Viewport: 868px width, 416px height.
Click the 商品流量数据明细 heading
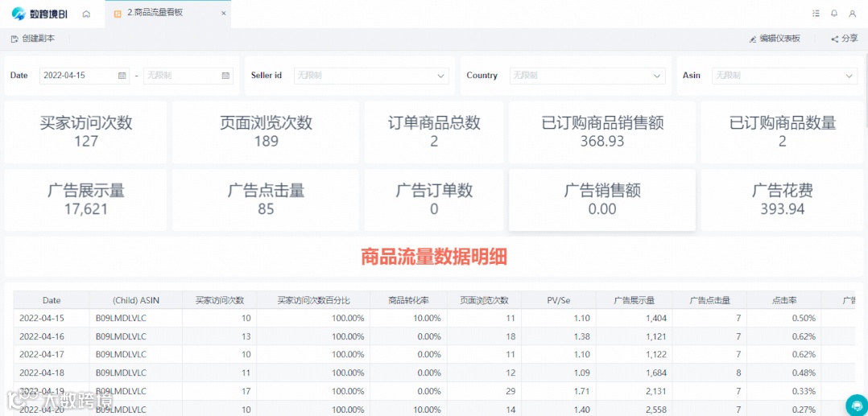434,257
